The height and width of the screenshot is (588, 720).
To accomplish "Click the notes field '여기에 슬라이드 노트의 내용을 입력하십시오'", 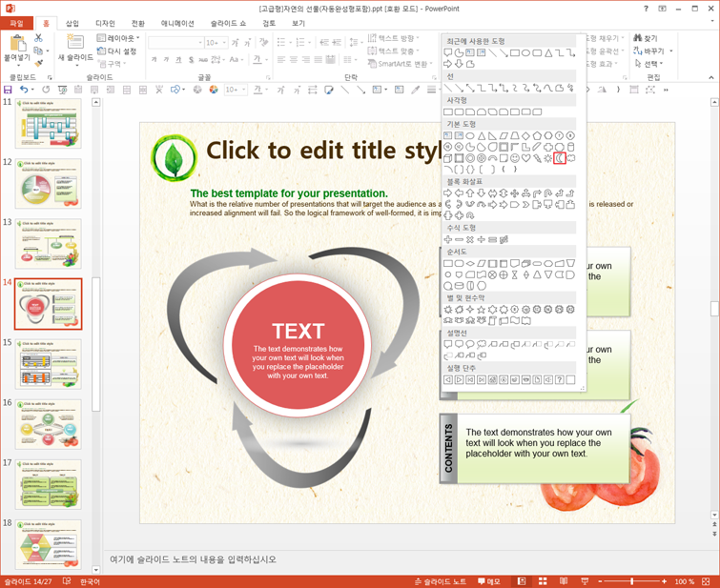I will [x=193, y=559].
